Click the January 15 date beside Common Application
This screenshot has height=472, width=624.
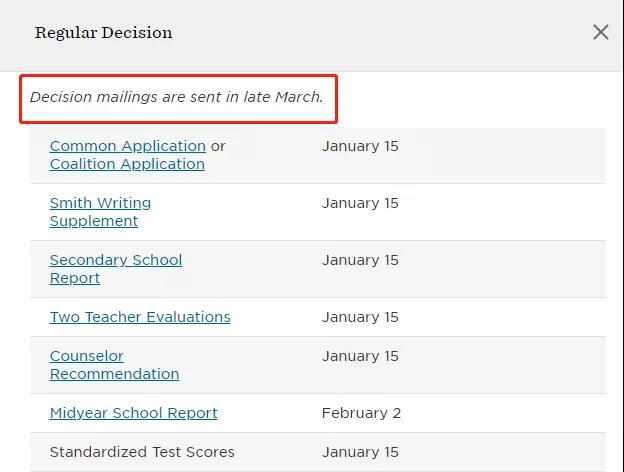pos(360,146)
